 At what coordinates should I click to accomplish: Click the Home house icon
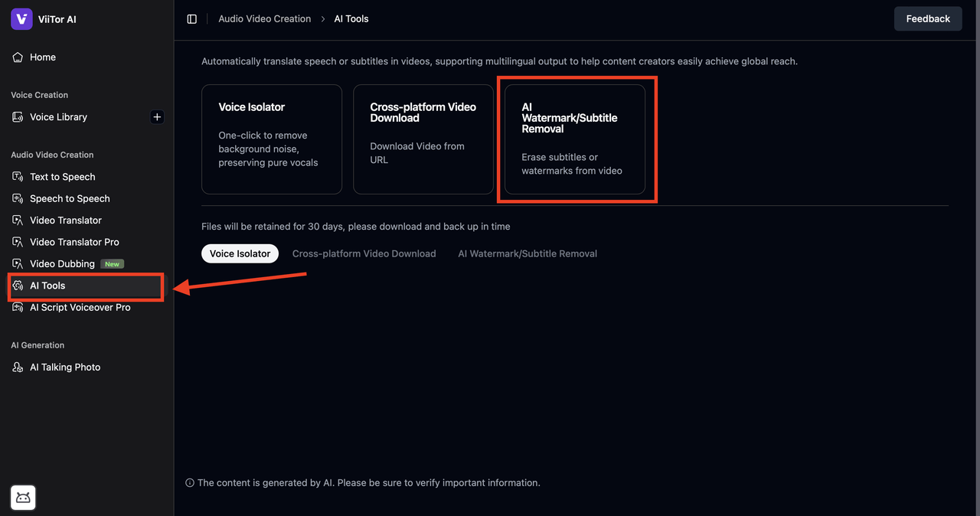point(18,57)
